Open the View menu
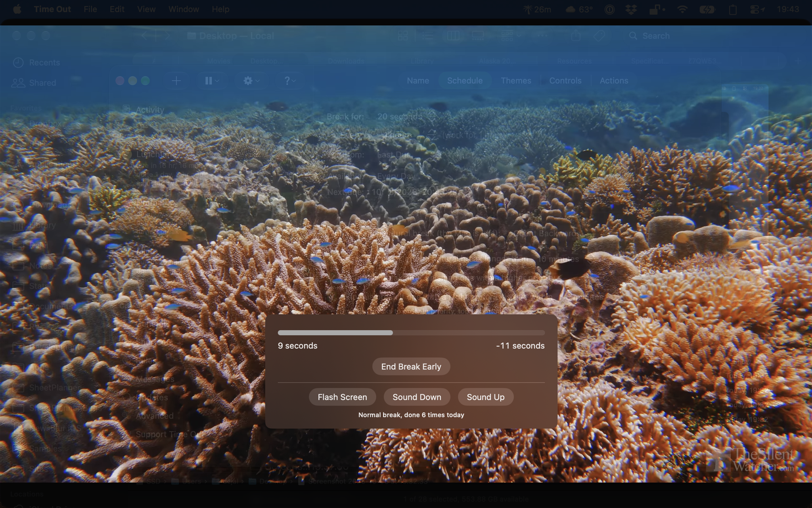Image resolution: width=812 pixels, height=508 pixels. (146, 9)
